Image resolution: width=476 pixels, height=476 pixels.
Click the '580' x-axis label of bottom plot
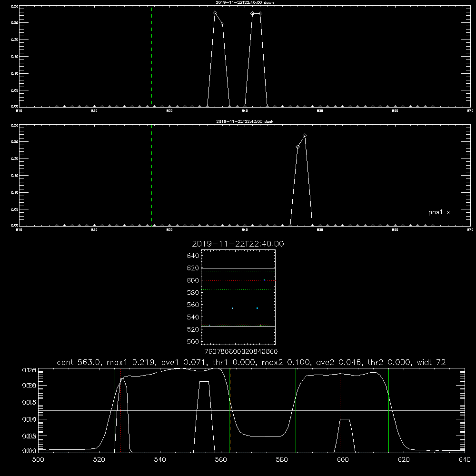(282, 460)
